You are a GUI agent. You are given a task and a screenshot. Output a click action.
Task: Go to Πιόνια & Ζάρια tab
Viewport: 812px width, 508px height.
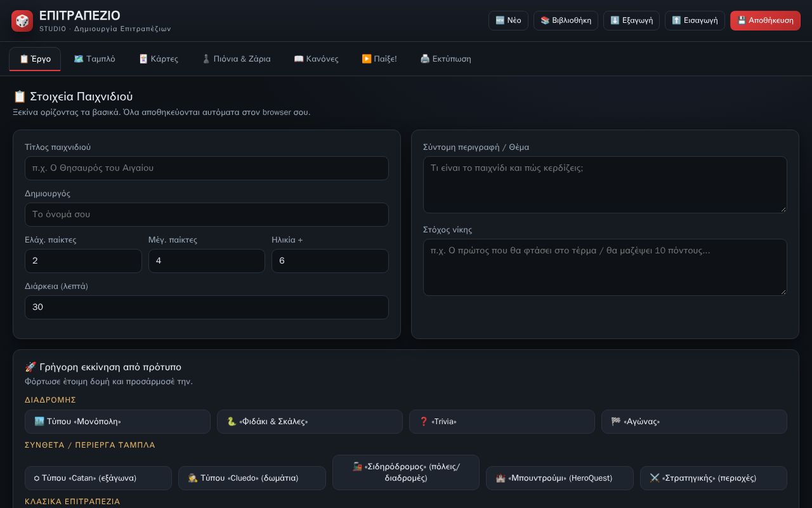click(x=236, y=59)
